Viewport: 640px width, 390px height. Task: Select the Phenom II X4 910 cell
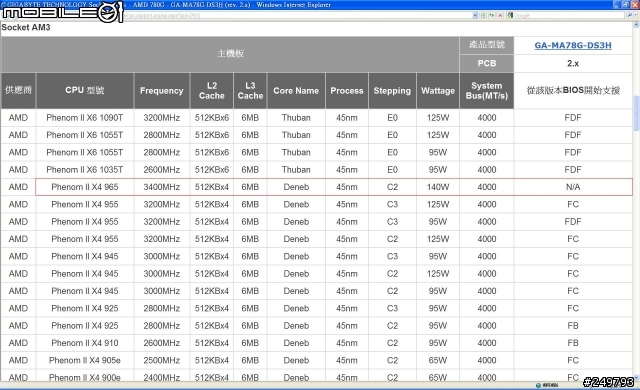(85, 343)
